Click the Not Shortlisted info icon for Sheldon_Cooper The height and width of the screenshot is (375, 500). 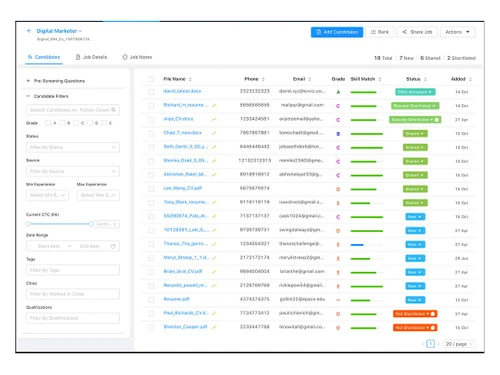point(433,328)
